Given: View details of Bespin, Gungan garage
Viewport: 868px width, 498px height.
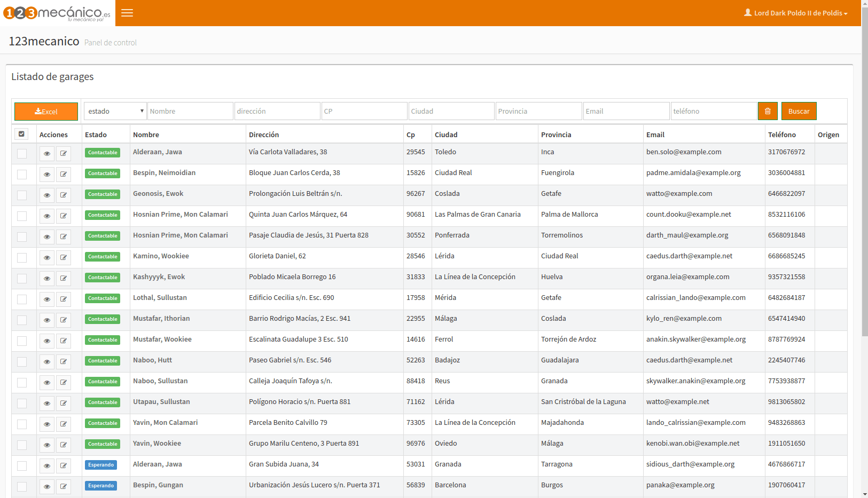Looking at the screenshot, I should point(47,487).
